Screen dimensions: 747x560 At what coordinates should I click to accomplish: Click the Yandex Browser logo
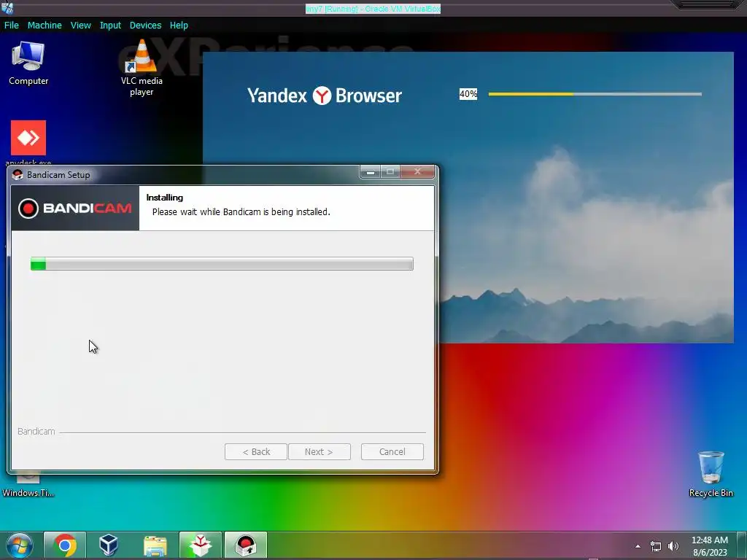pyautogui.click(x=324, y=96)
